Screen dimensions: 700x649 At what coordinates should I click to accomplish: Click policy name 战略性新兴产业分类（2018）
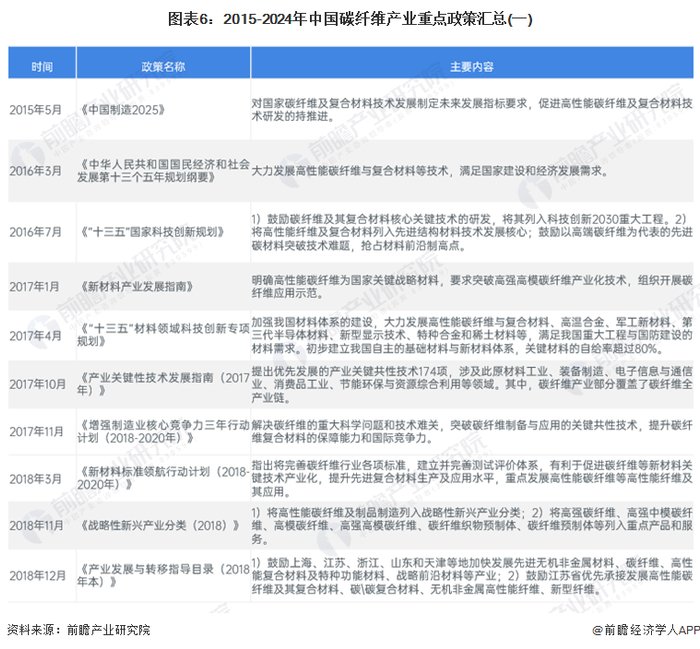click(160, 526)
